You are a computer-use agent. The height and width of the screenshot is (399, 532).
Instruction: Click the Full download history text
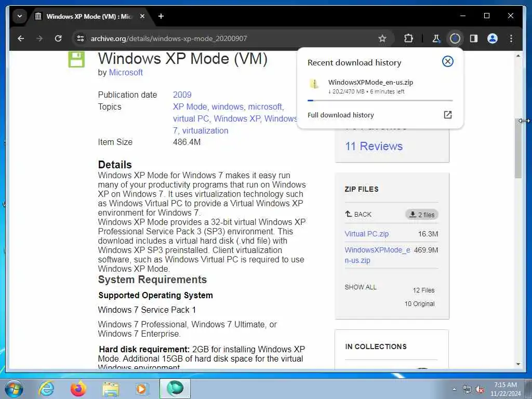pyautogui.click(x=341, y=115)
